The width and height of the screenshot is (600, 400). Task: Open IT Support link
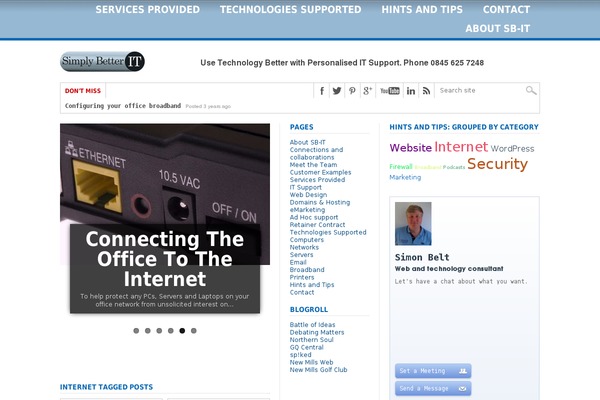click(x=306, y=187)
